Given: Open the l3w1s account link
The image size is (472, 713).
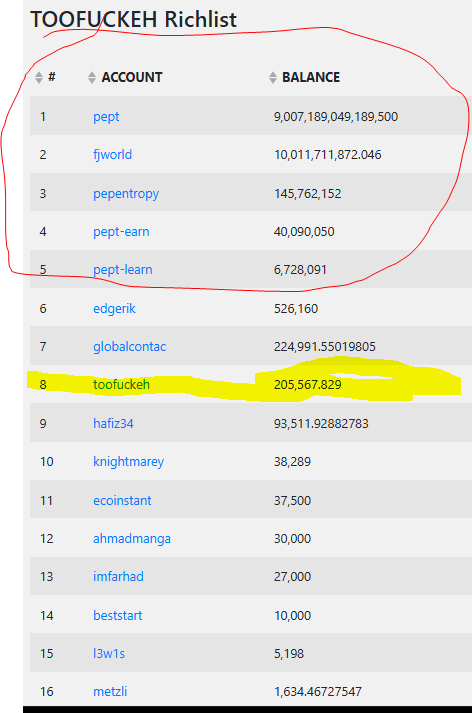Looking at the screenshot, I should click(x=109, y=654).
